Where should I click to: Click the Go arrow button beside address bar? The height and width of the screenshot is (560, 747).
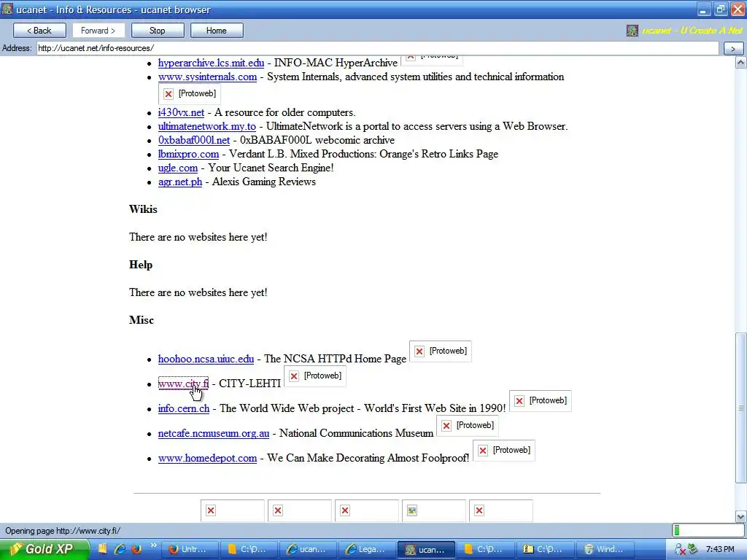click(x=733, y=48)
